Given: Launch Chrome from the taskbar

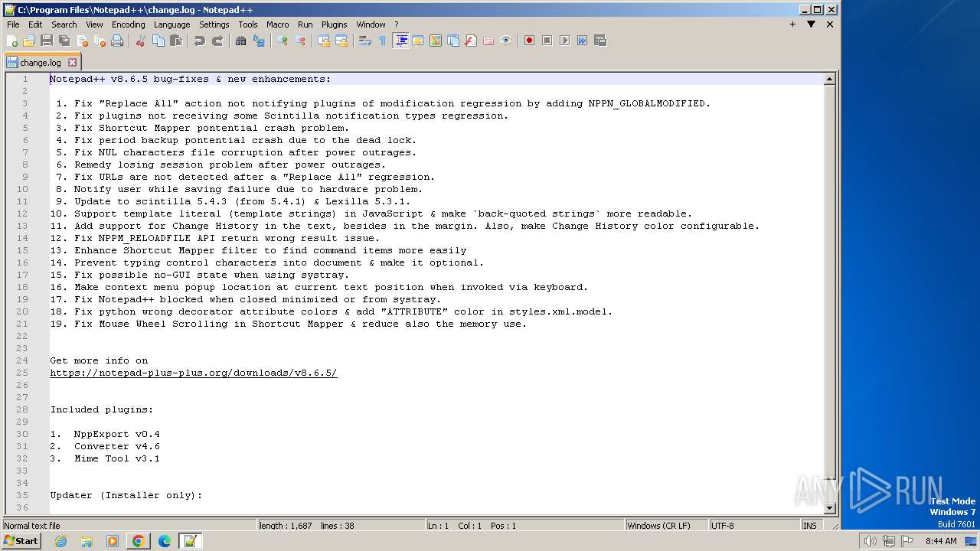Looking at the screenshot, I should [139, 541].
